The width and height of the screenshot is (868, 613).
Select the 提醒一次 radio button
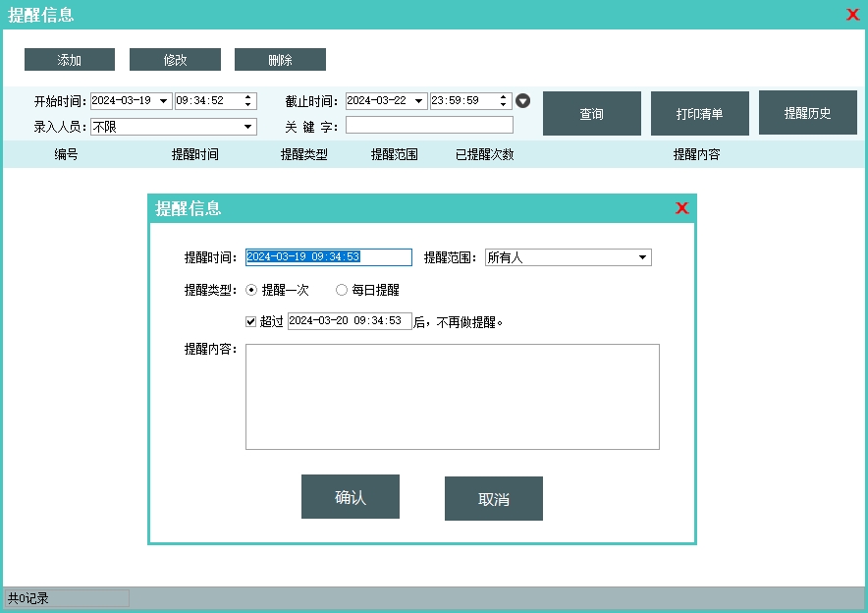[x=251, y=290]
